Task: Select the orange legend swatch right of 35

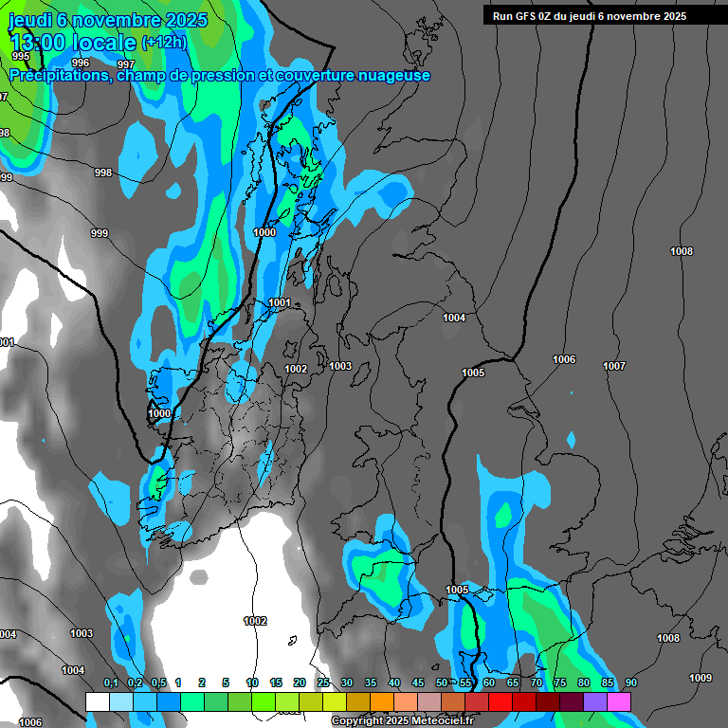Action: [x=382, y=701]
